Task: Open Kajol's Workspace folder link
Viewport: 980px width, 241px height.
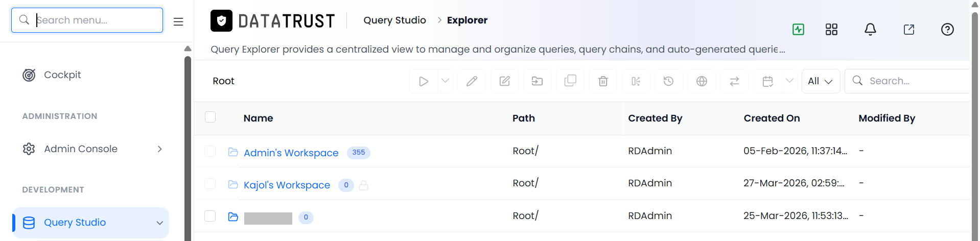Action: pos(287,185)
